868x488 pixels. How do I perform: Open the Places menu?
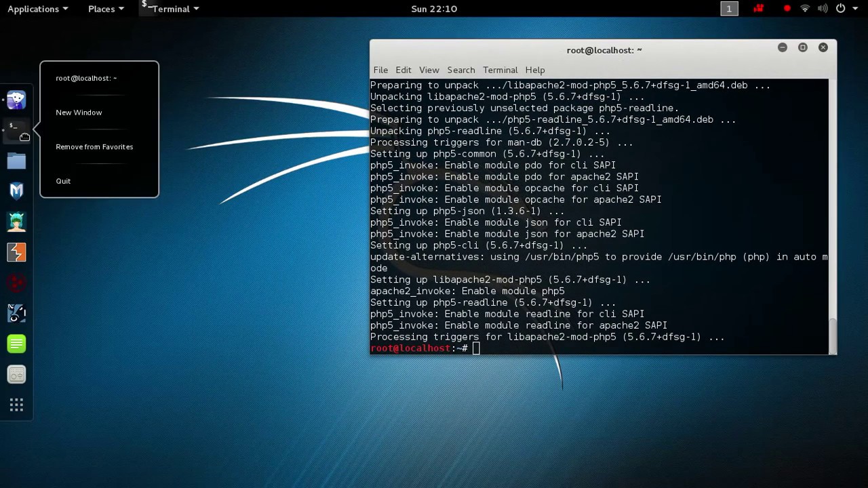[x=106, y=9]
